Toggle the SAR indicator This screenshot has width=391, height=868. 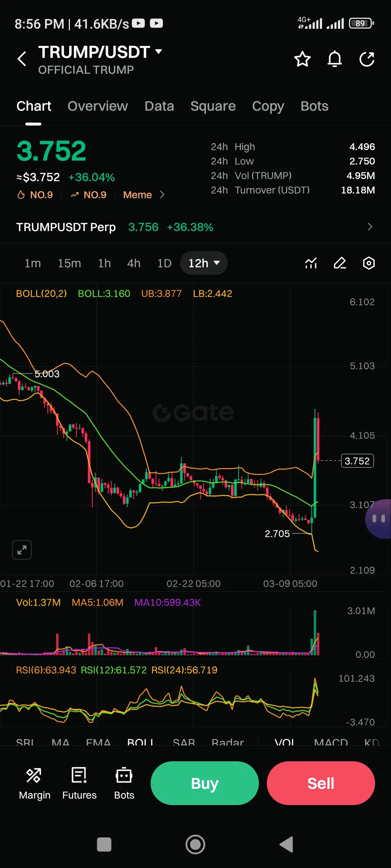coord(184,743)
